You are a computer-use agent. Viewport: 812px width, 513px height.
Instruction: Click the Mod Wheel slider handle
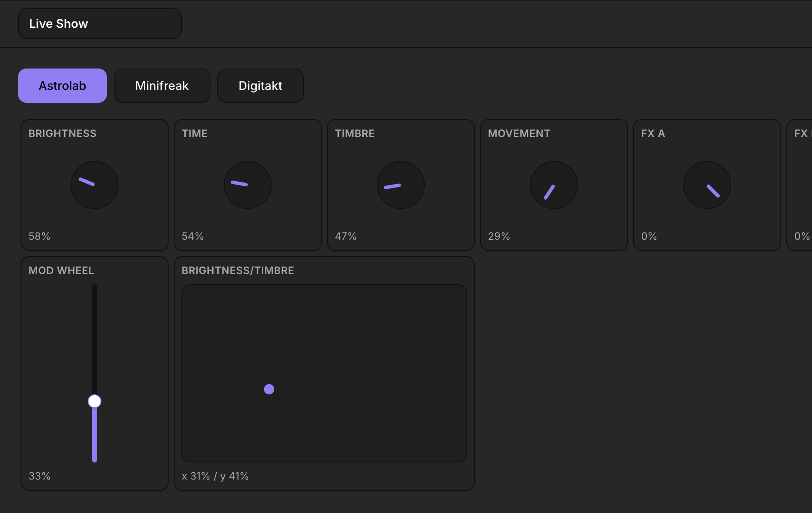[95, 401]
